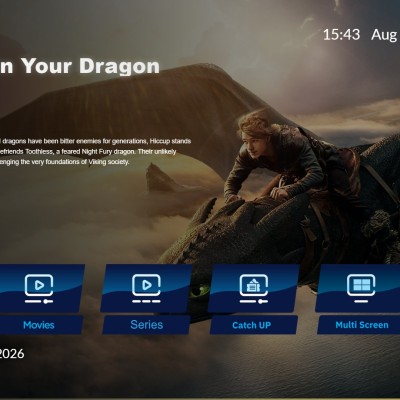400x400 pixels.
Task: Click the description line mentioning Hiccup
Action: click(95, 141)
